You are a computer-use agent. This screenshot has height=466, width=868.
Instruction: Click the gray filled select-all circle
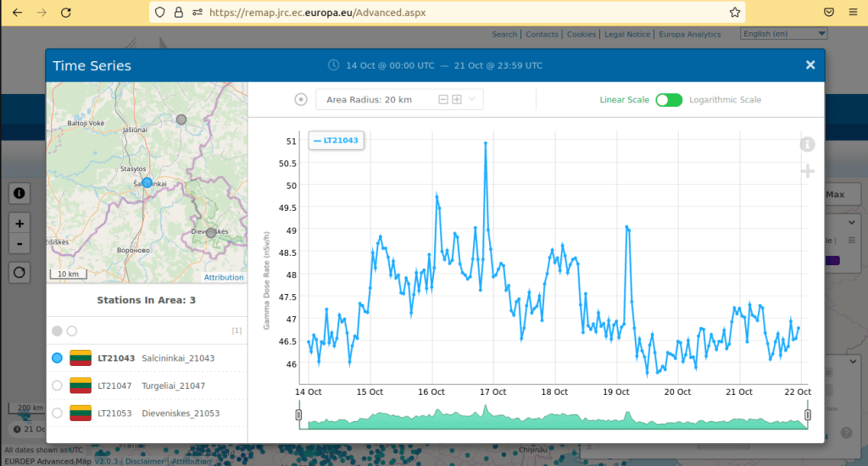pyautogui.click(x=57, y=330)
